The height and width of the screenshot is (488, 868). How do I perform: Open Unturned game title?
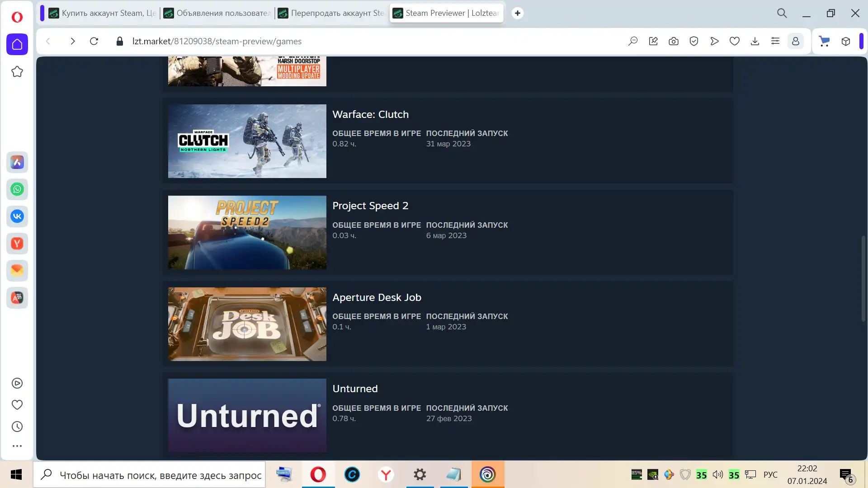point(355,389)
